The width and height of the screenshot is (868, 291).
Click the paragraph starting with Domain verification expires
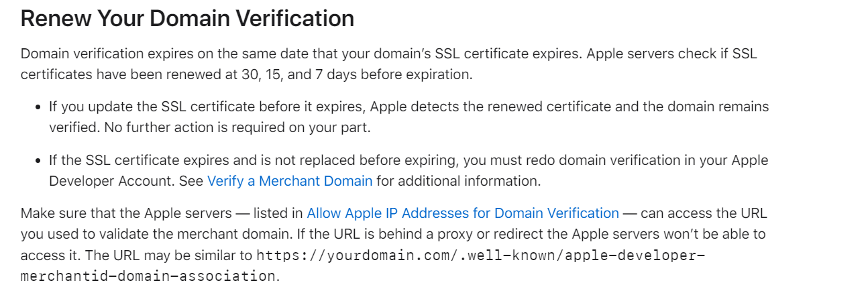click(388, 54)
